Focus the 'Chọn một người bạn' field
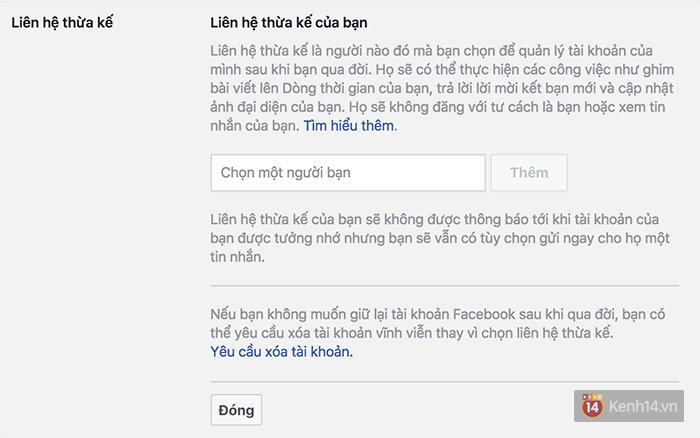This screenshot has height=438, width=700. click(348, 173)
